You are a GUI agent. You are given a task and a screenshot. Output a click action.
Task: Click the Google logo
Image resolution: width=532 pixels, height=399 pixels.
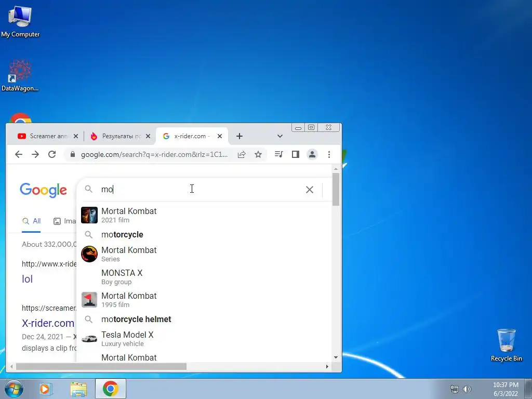(x=44, y=190)
